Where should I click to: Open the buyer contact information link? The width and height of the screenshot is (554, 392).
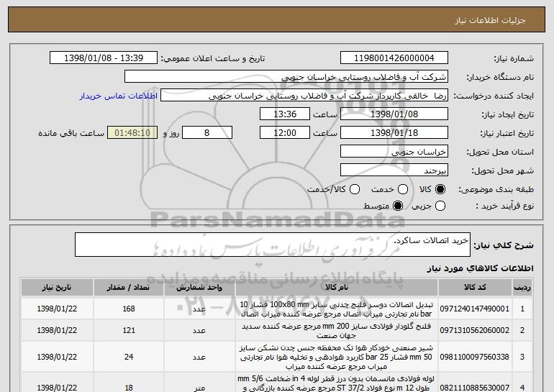119,96
